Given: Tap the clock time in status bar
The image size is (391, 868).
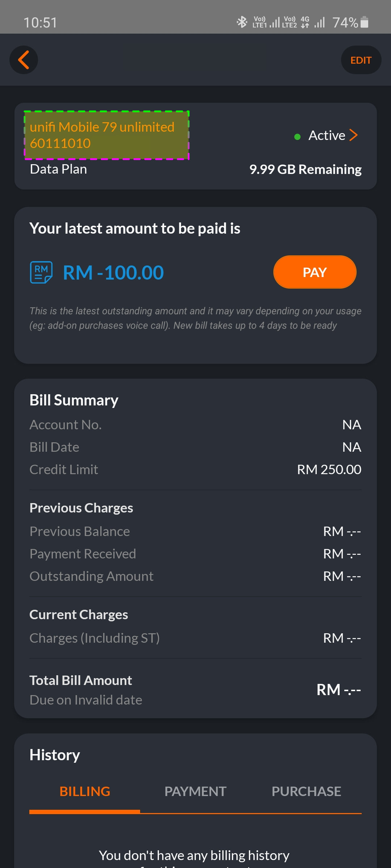Looking at the screenshot, I should 41,22.
